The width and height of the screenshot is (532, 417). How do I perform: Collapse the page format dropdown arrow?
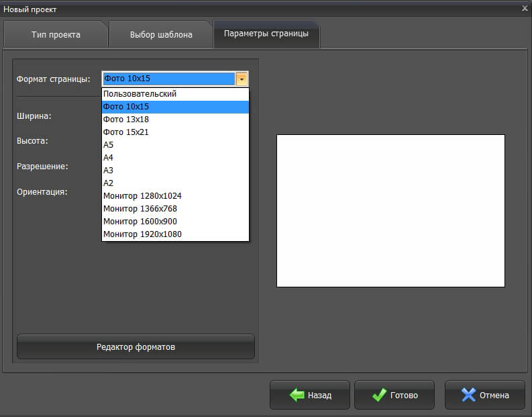[x=242, y=79]
